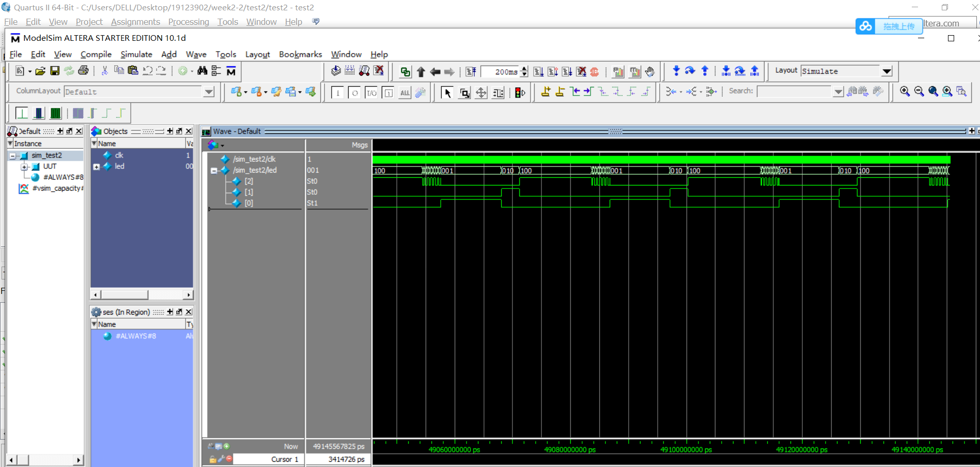Zoom in on the waveform
This screenshot has width=980, height=467.
pyautogui.click(x=905, y=91)
